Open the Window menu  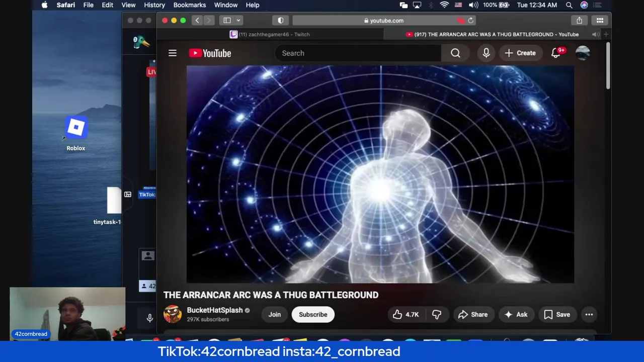[225, 5]
